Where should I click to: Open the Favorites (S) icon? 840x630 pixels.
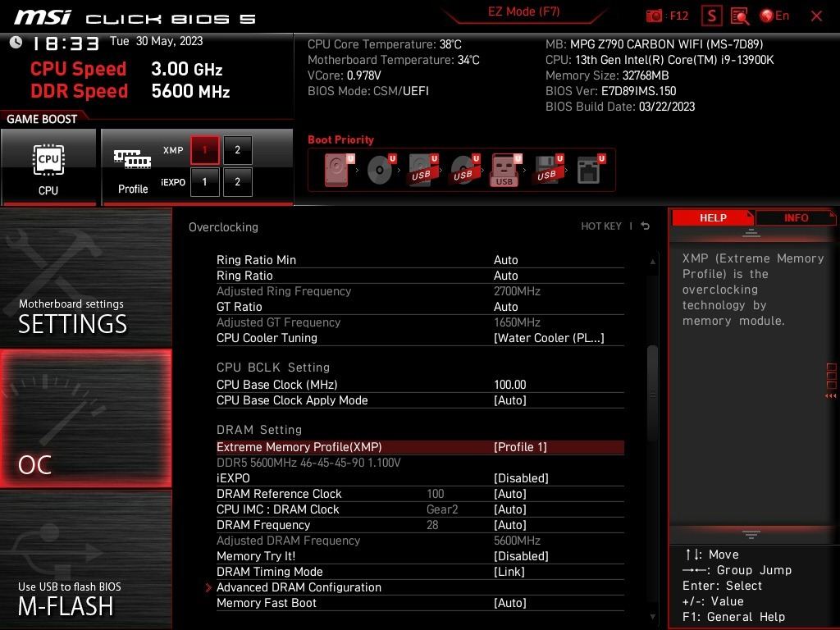(712, 16)
